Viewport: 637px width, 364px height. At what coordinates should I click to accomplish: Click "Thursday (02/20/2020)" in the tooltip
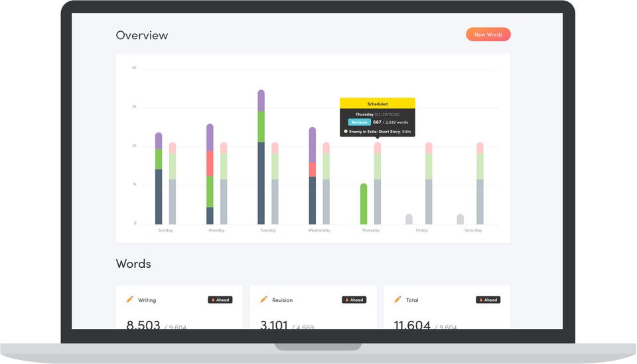(x=378, y=115)
